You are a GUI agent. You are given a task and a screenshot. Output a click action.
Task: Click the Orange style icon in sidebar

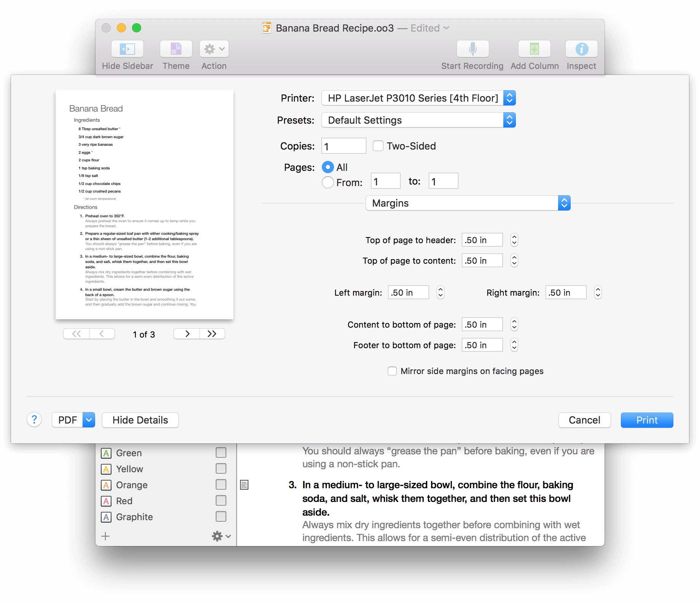point(106,485)
